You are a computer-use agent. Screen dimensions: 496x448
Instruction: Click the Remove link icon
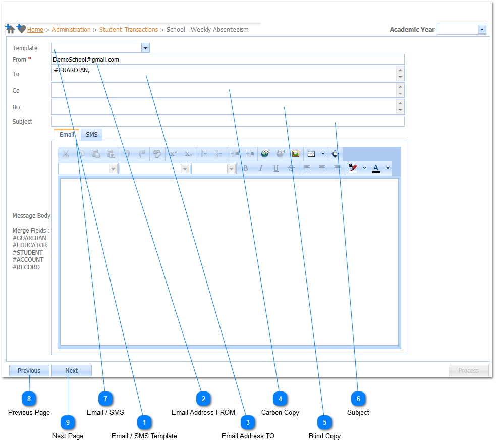pyautogui.click(x=280, y=154)
